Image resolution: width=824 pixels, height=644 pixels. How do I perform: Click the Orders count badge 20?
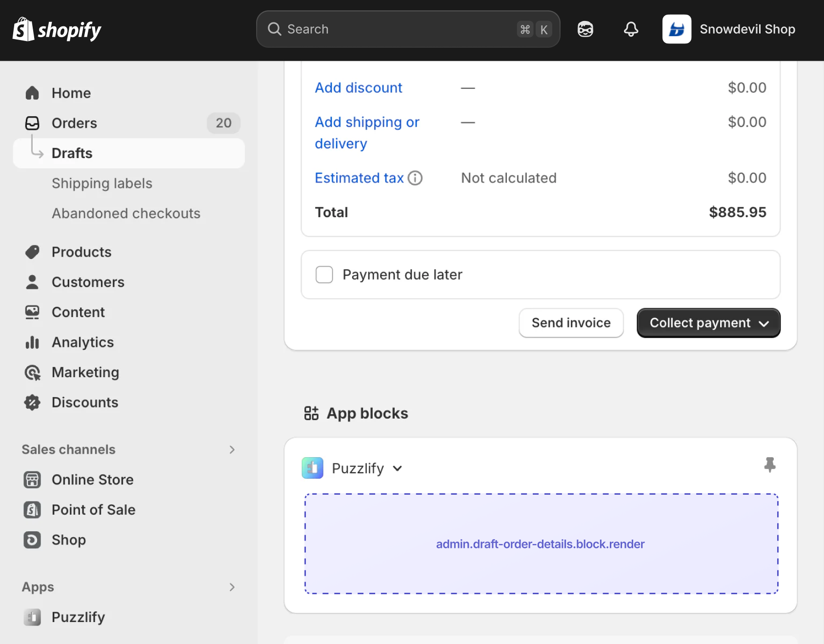pyautogui.click(x=223, y=123)
